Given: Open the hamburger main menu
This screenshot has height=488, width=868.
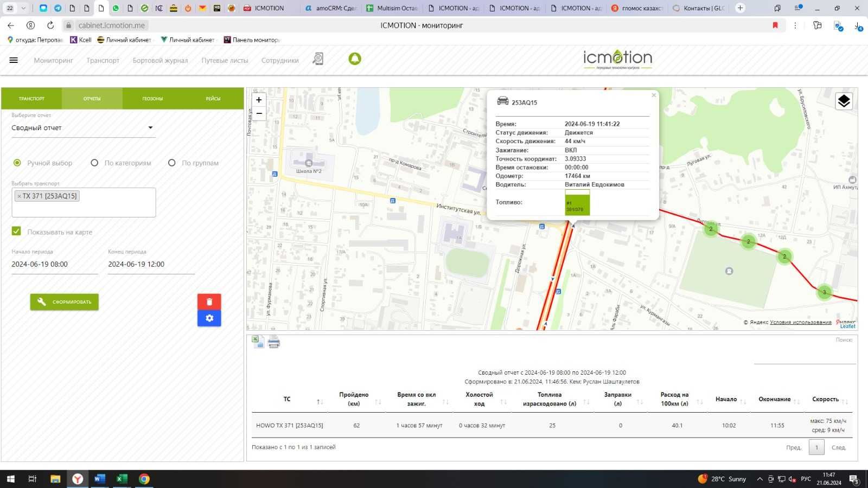Looking at the screenshot, I should [14, 60].
